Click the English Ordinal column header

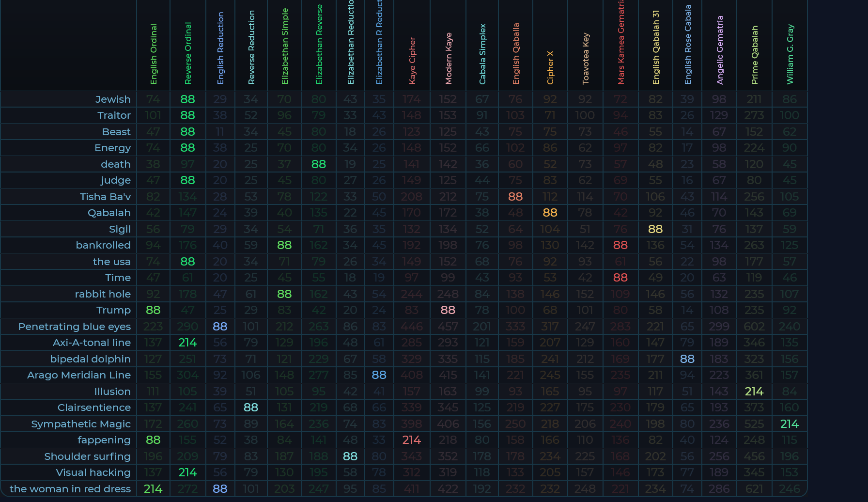click(x=154, y=54)
